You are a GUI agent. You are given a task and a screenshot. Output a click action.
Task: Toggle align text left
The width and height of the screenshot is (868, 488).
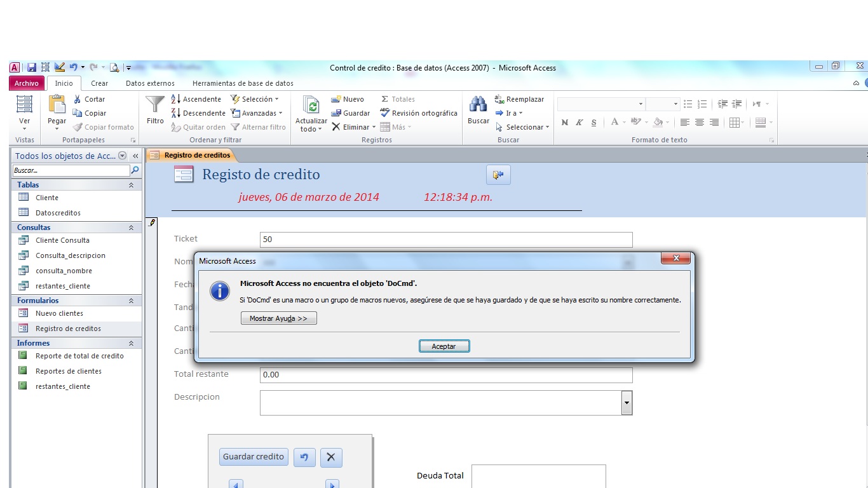coord(684,123)
